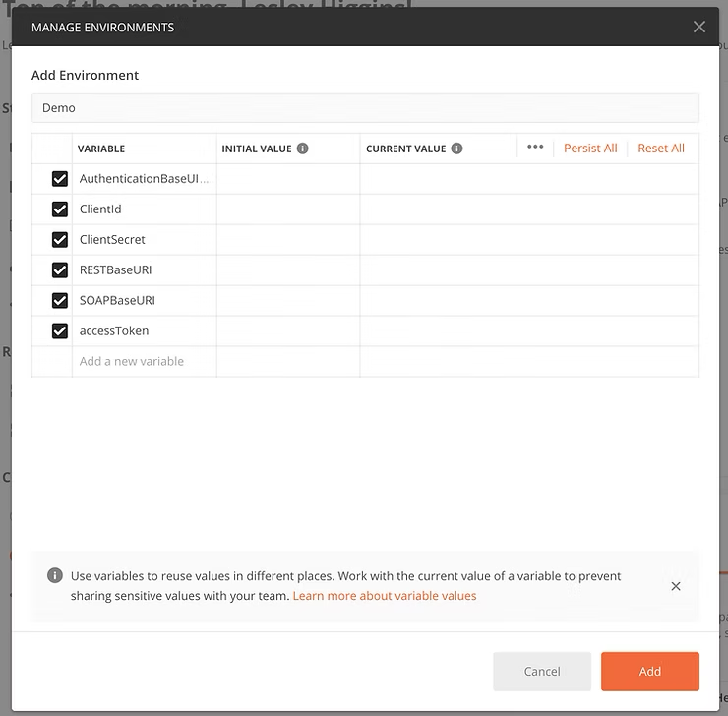728x716 pixels.
Task: Select the AuthenticationBaseURI variable name
Action: [144, 179]
